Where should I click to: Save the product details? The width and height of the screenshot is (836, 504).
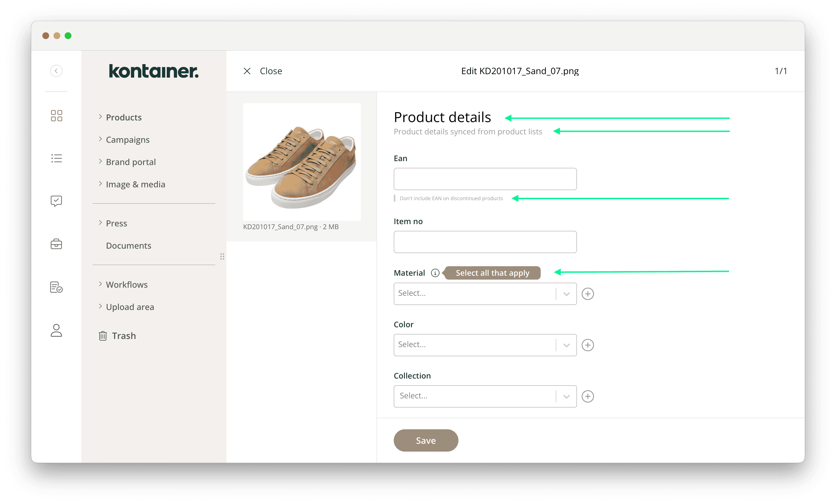coord(426,440)
